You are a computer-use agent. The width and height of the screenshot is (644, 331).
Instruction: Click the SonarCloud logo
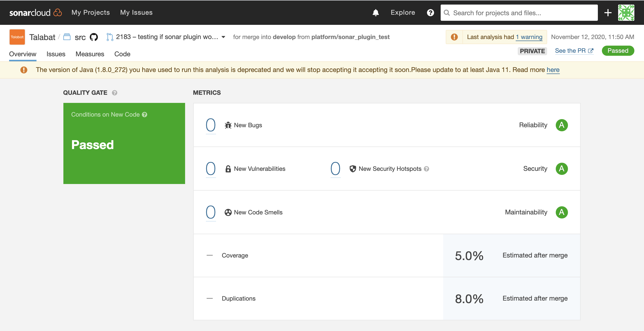click(x=35, y=13)
